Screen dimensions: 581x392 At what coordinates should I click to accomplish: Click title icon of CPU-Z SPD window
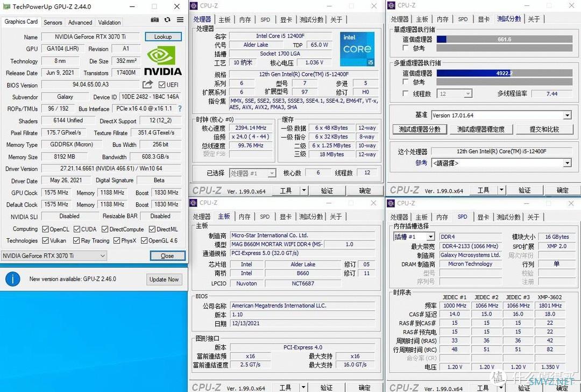coord(391,203)
